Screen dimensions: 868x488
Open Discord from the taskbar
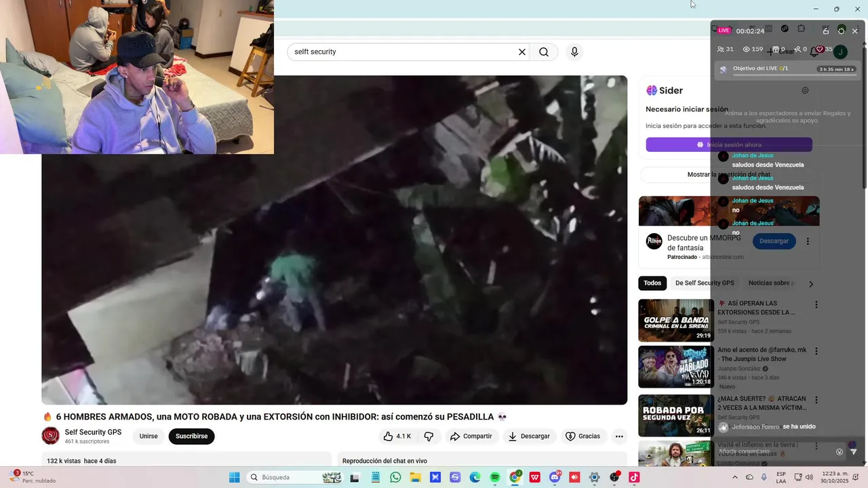point(555,477)
